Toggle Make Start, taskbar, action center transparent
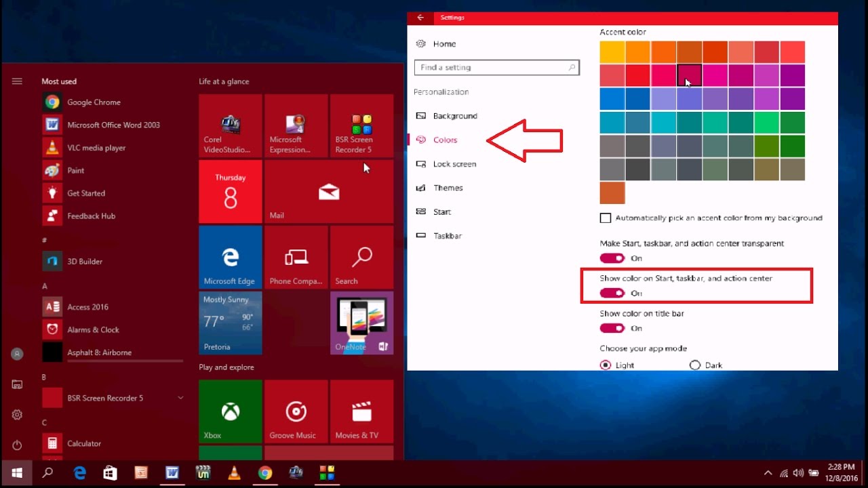The image size is (868, 488). coord(612,258)
